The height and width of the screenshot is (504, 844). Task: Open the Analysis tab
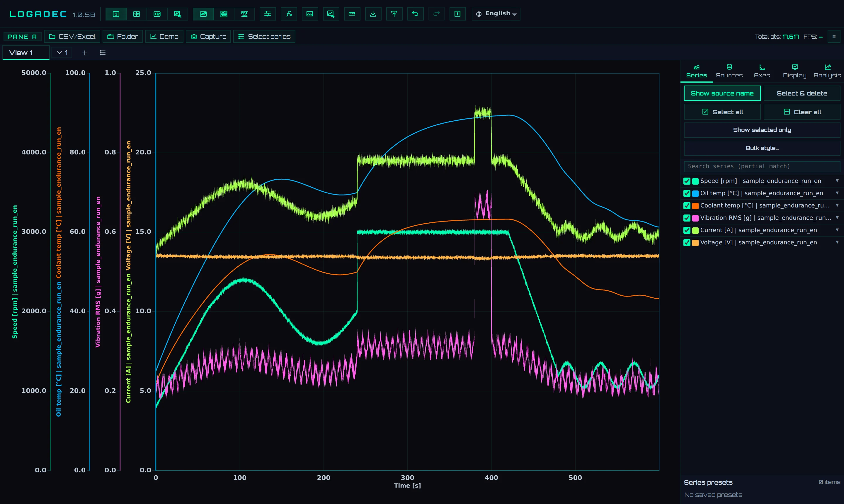click(827, 71)
